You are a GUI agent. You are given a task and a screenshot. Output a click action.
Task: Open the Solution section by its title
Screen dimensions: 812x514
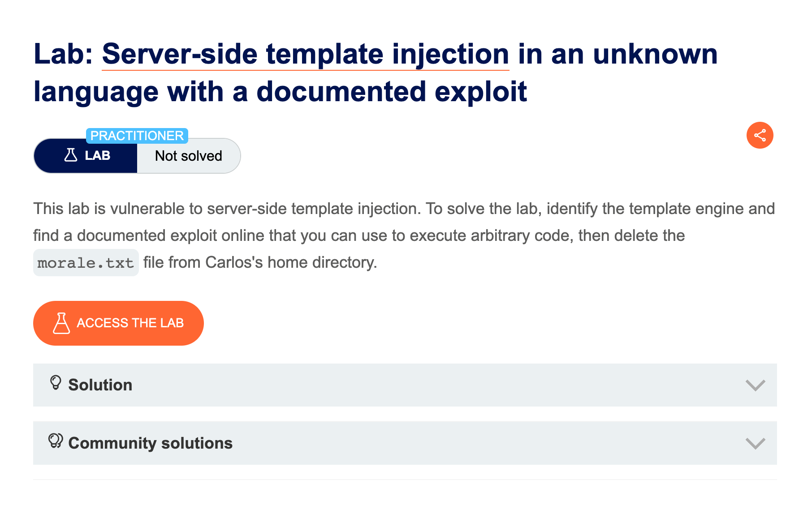(x=100, y=385)
